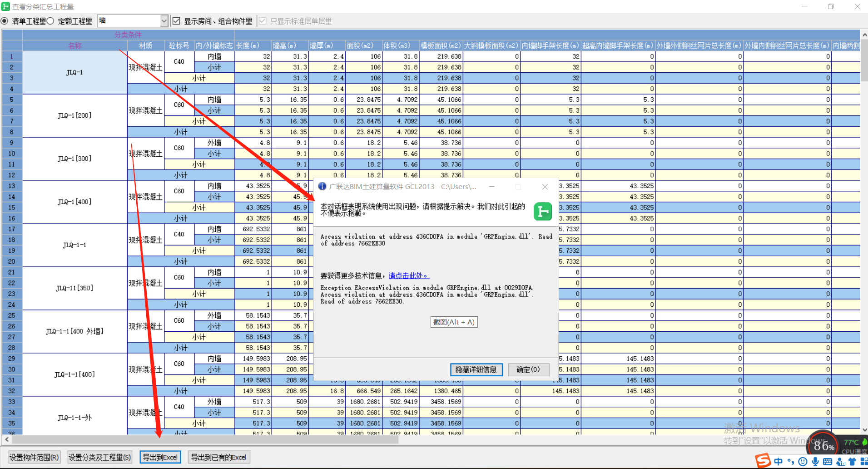Screen dimensions: 868x469
Task: Click the vertical scrollbar up arrow
Action: click(864, 35)
